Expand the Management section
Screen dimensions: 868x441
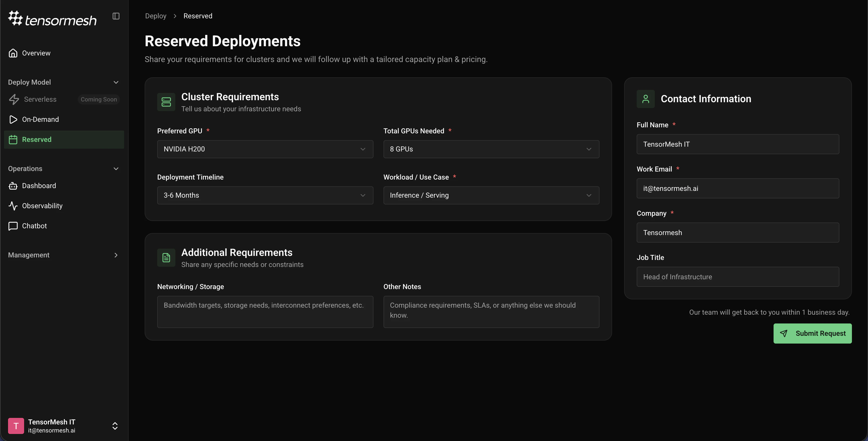116,255
